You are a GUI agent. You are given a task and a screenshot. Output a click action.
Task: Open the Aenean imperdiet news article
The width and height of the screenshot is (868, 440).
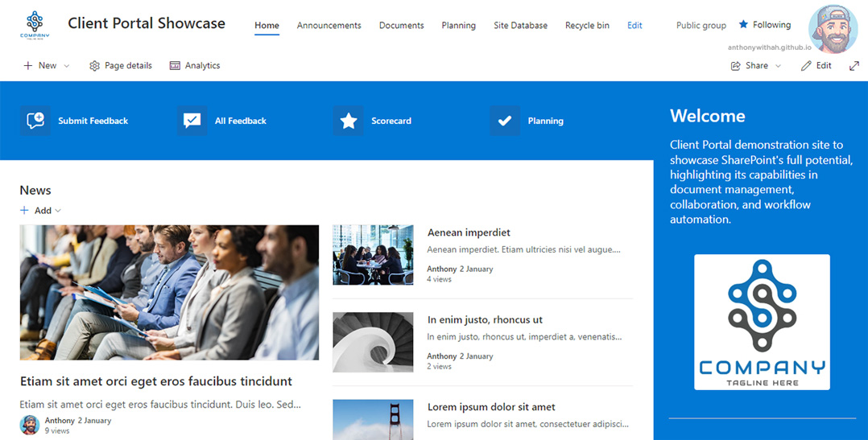(469, 232)
